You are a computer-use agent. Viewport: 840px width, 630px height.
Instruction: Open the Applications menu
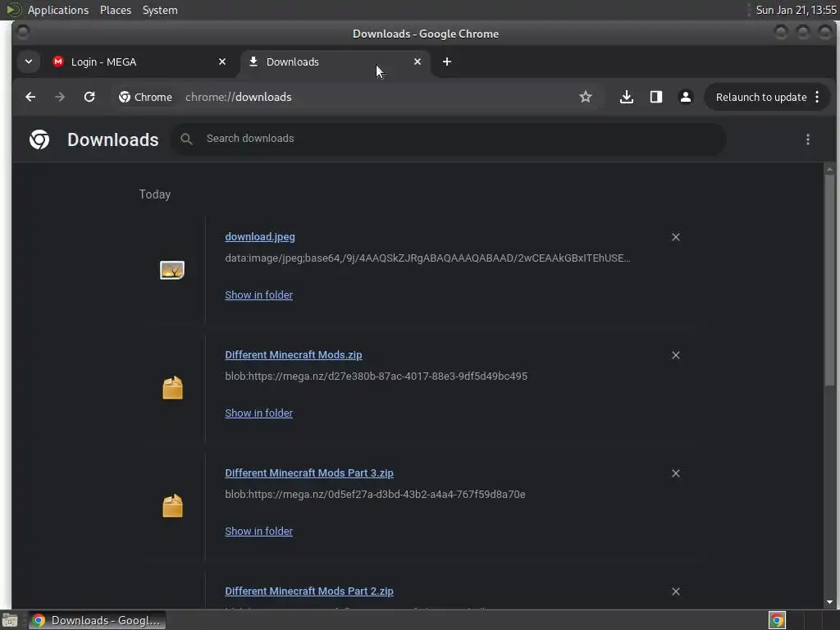point(58,10)
